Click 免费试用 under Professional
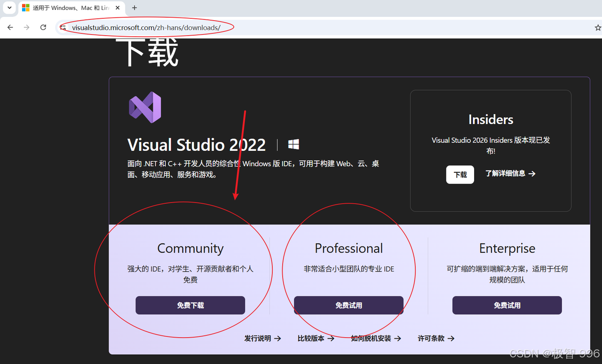 coord(349,305)
